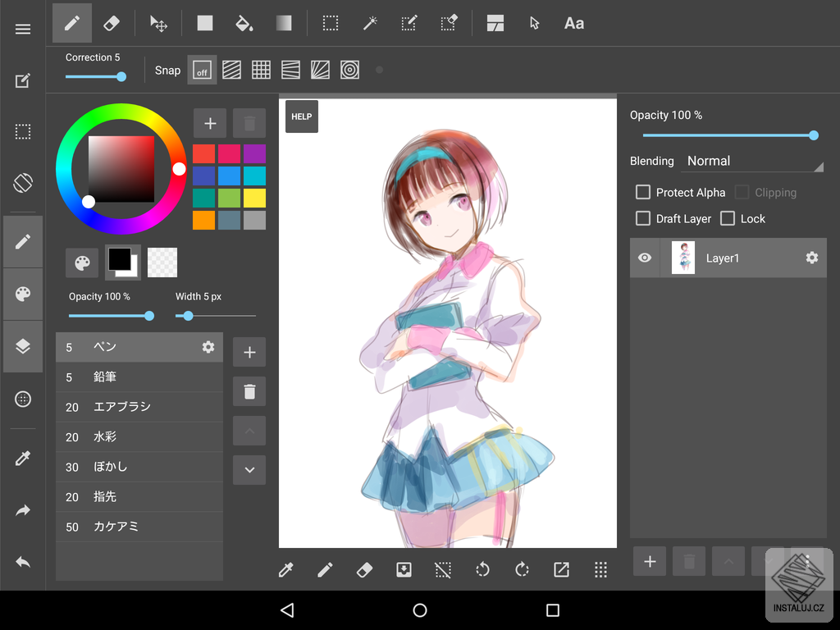Hide Layer1 with the eye icon
This screenshot has width=840, height=630.
pos(645,258)
